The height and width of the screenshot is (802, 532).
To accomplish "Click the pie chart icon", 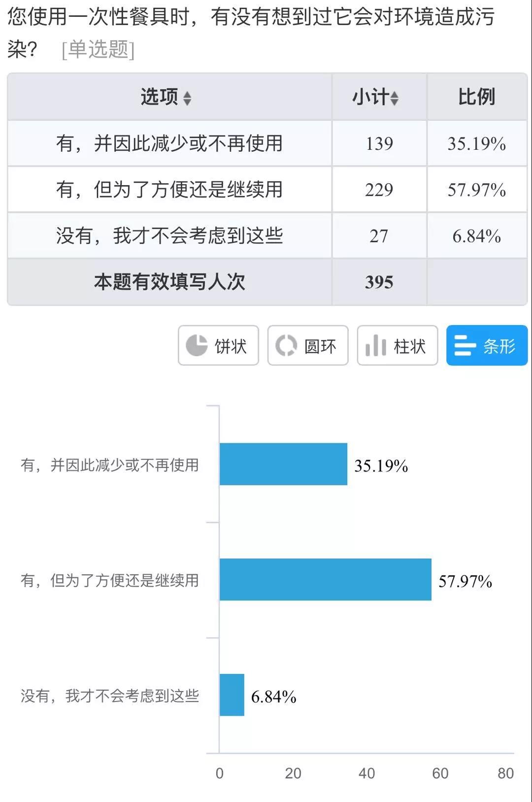I will [x=197, y=345].
